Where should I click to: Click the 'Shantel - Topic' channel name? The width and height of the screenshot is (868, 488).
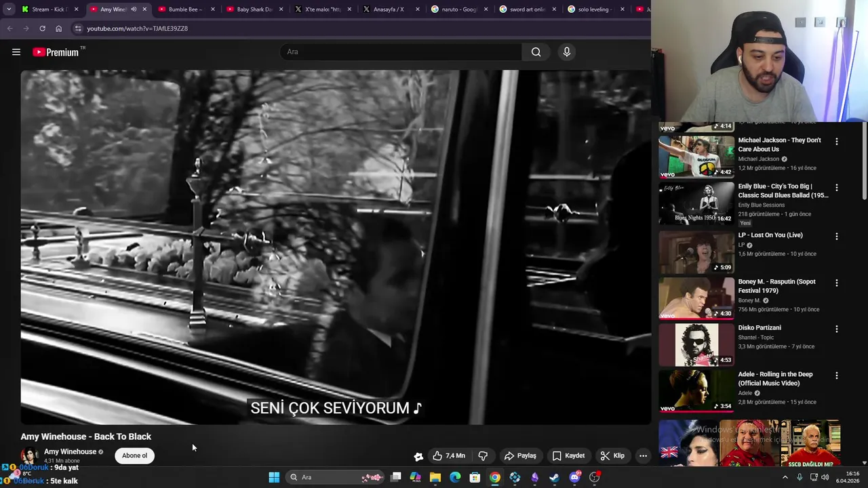pyautogui.click(x=757, y=338)
